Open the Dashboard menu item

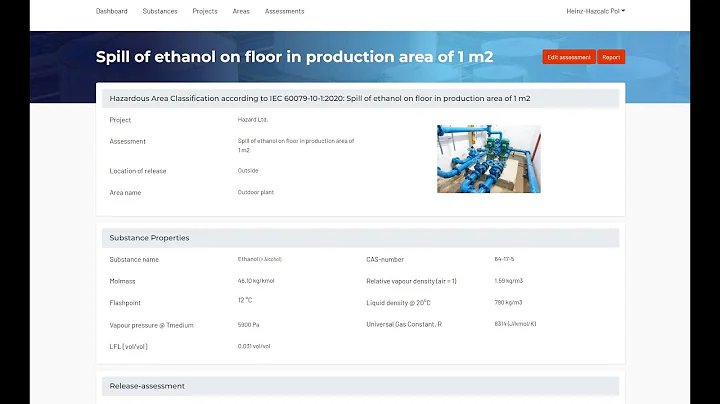(112, 11)
